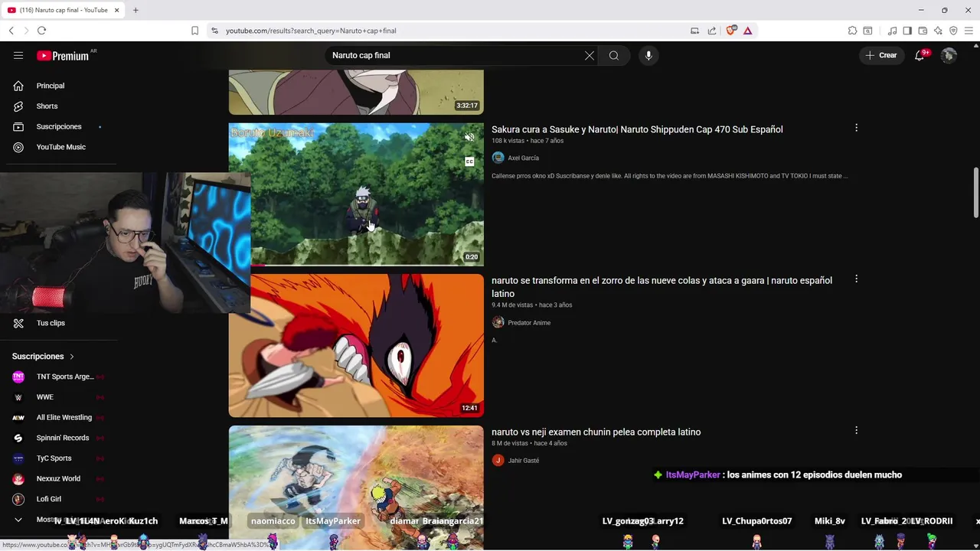Open Brave Shields lion icon

click(x=730, y=31)
